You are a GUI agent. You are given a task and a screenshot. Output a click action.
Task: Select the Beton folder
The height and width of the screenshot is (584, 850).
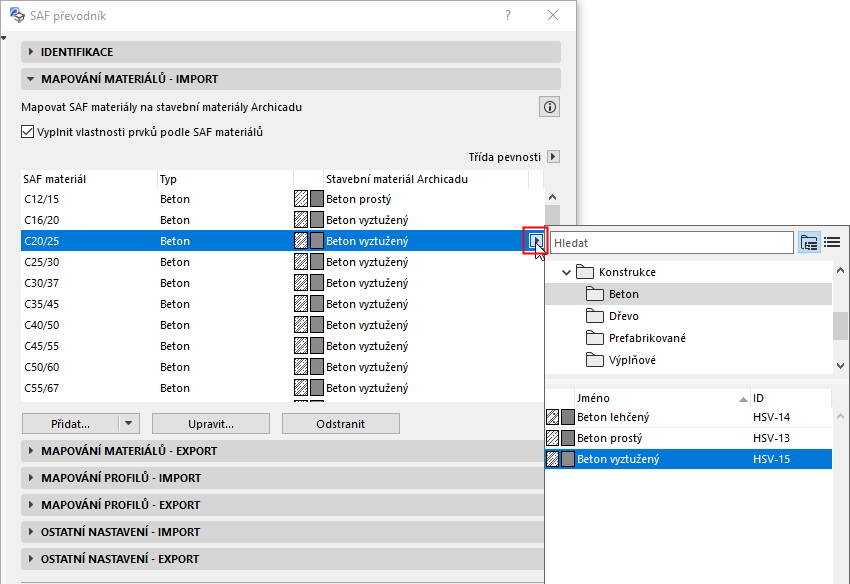point(688,294)
